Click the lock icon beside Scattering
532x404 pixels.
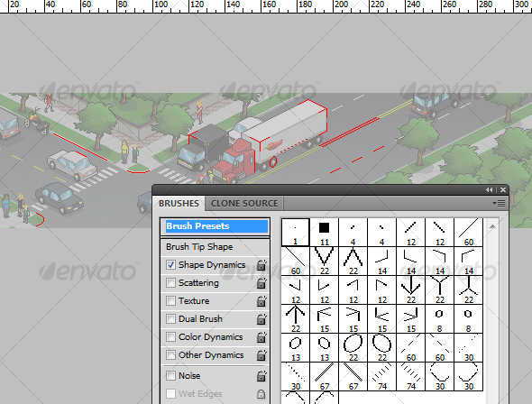pyautogui.click(x=261, y=282)
